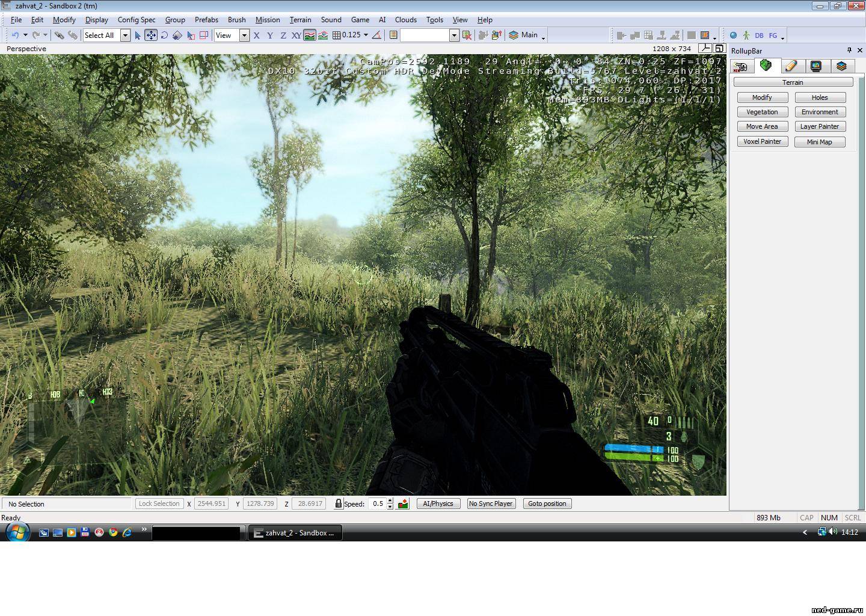Viewport: 866px width, 616px height.
Task: Open the FG flow graph editor
Action: [x=773, y=35]
